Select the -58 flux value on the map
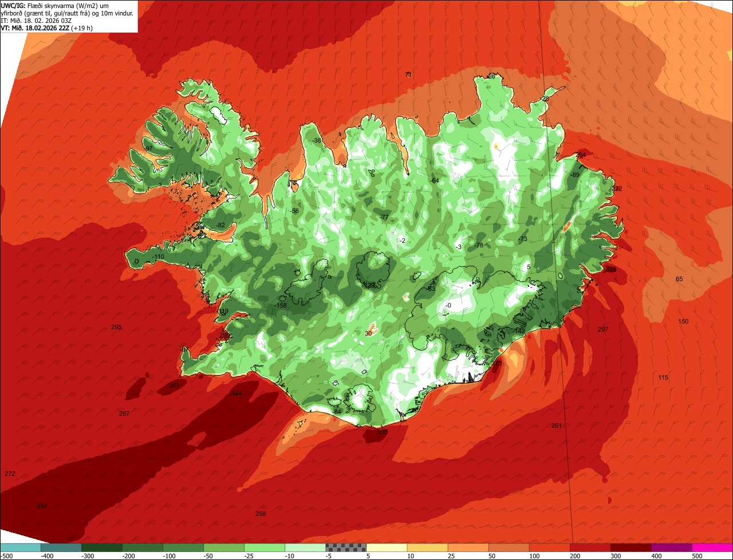This screenshot has width=733, height=560. [294, 211]
